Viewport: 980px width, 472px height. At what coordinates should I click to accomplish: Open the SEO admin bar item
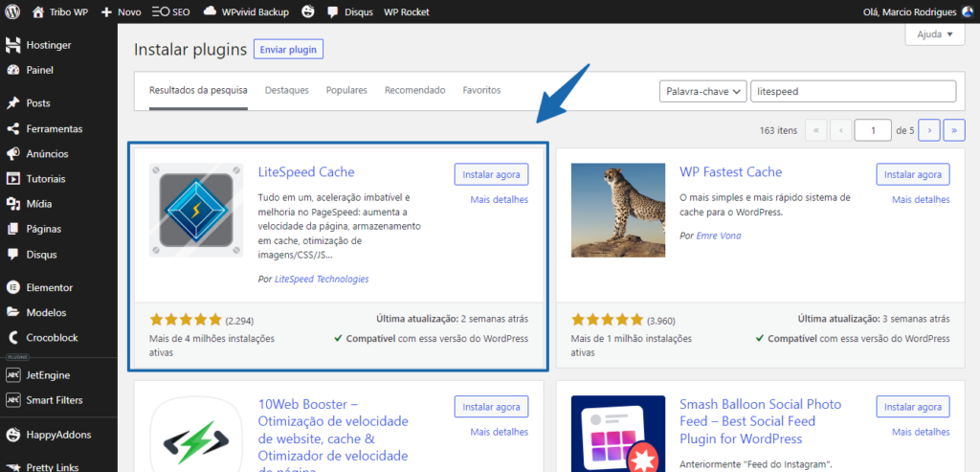point(172,11)
